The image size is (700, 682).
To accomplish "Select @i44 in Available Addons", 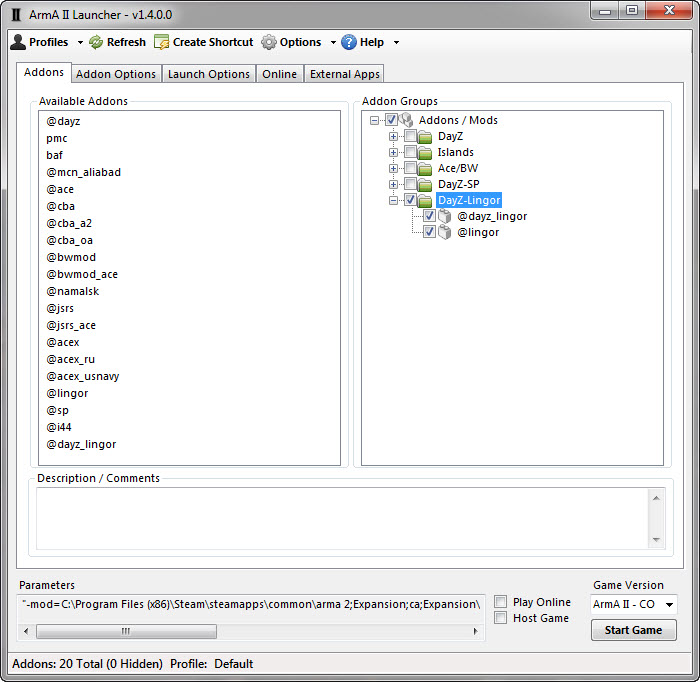I will (58, 428).
